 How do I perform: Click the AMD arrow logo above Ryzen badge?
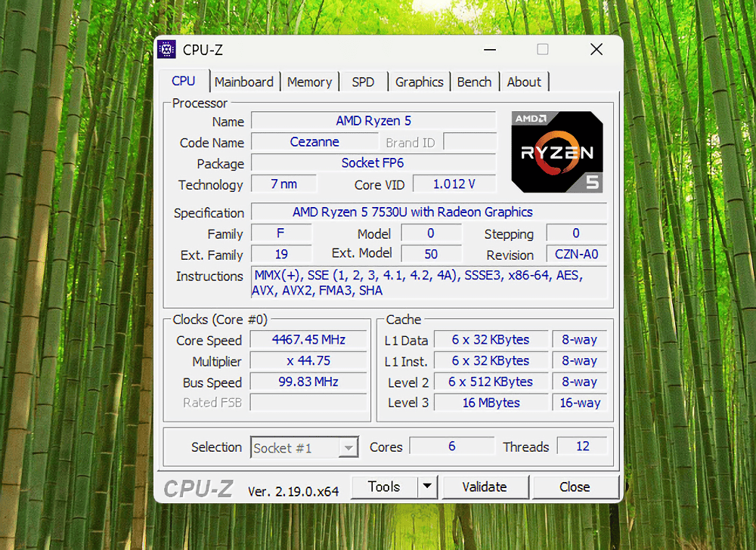[x=529, y=118]
